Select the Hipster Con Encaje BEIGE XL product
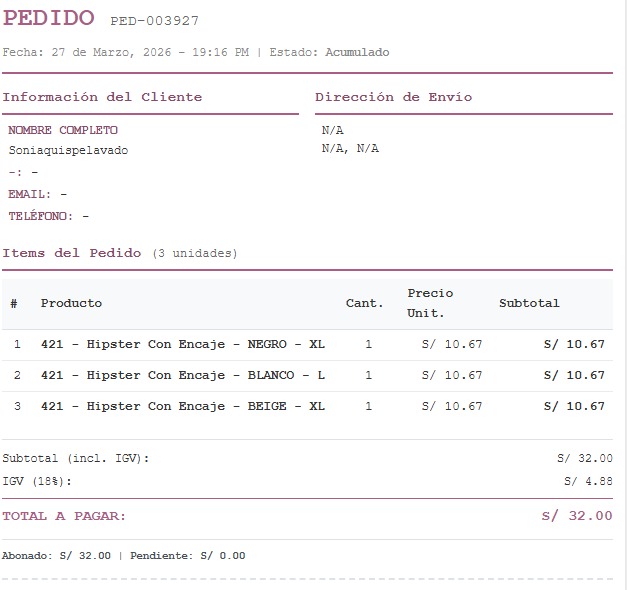The height and width of the screenshot is (590, 627). point(182,406)
